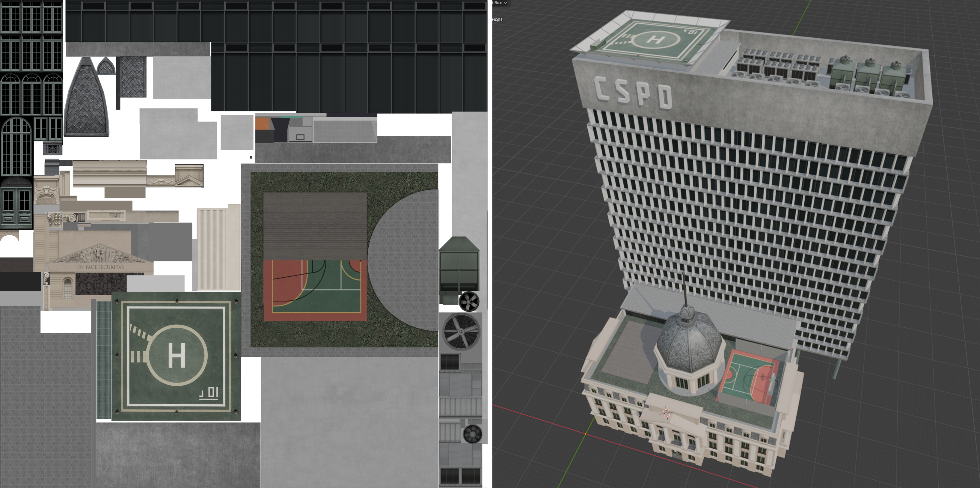Click the 3D cursor on the building entrance
The width and height of the screenshot is (980, 488).
point(667,412)
